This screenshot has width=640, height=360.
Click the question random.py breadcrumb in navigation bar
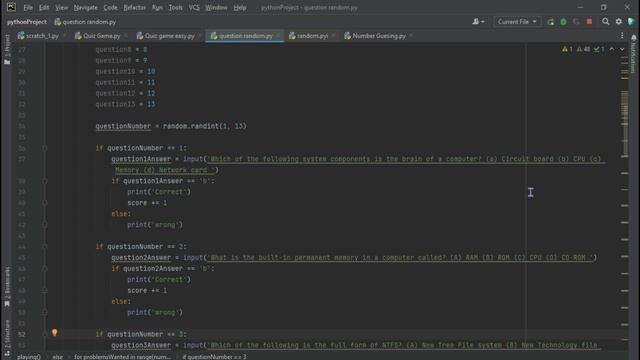(x=85, y=22)
